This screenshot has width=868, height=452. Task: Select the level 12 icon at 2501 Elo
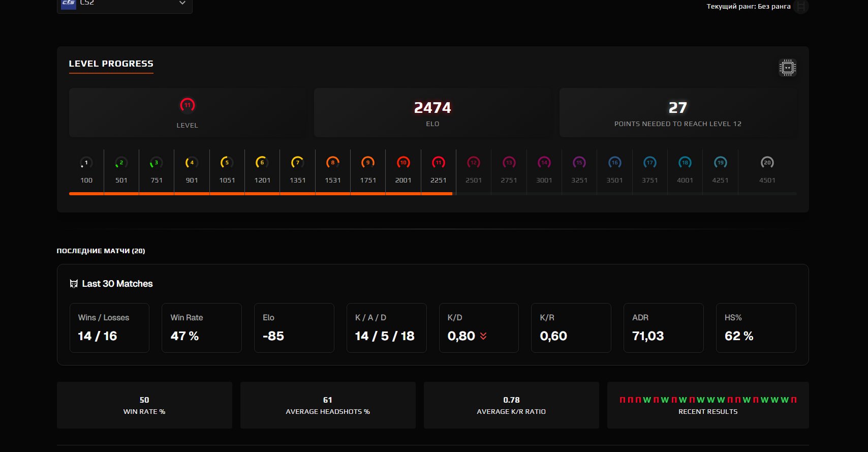coord(473,163)
